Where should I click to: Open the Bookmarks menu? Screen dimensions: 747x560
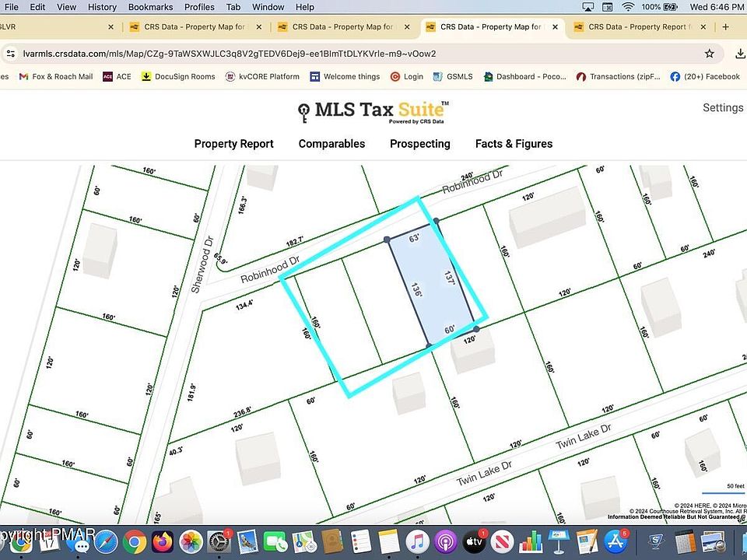(150, 7)
